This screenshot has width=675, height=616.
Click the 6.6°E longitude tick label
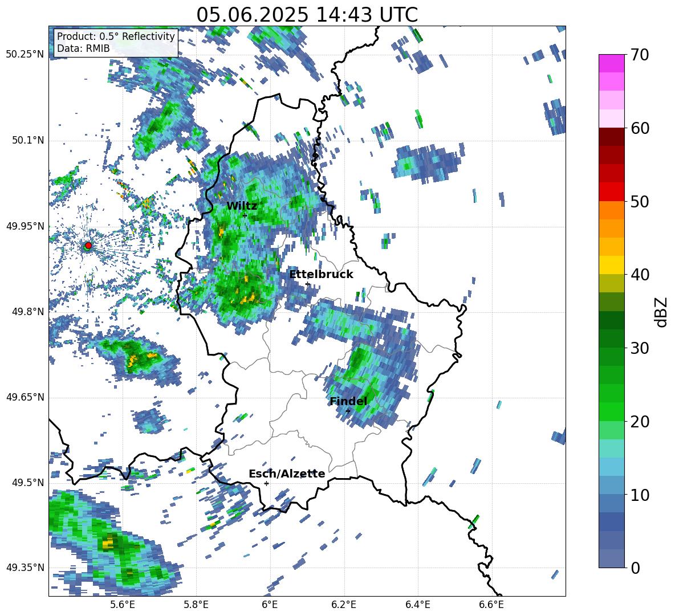pos(491,605)
